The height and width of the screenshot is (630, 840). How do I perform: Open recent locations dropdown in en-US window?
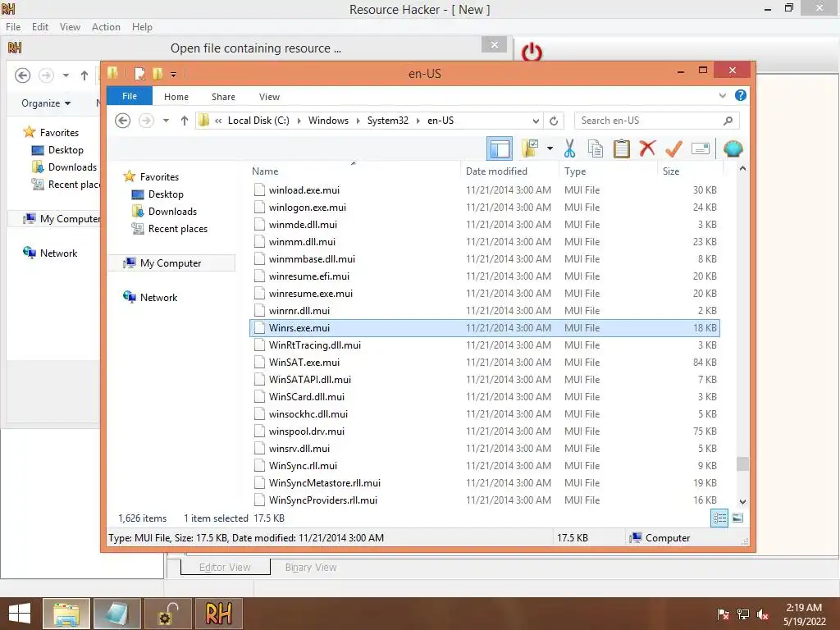point(166,121)
